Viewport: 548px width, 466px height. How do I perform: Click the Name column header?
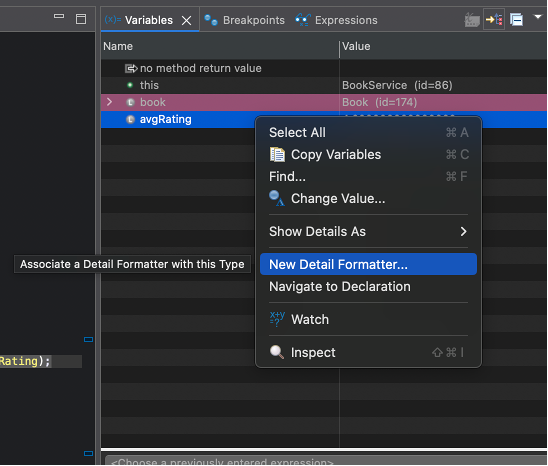(x=220, y=46)
